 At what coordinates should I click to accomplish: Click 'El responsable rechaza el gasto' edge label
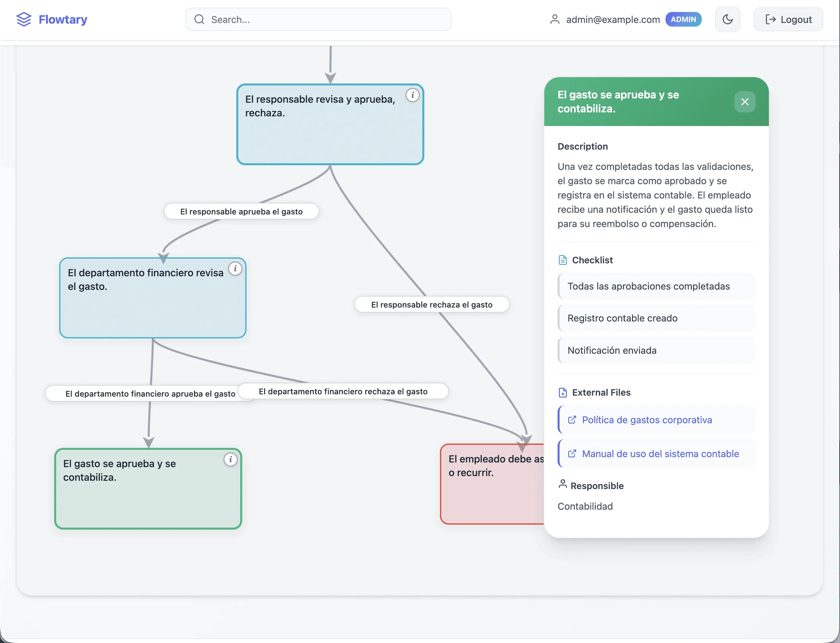[432, 305]
